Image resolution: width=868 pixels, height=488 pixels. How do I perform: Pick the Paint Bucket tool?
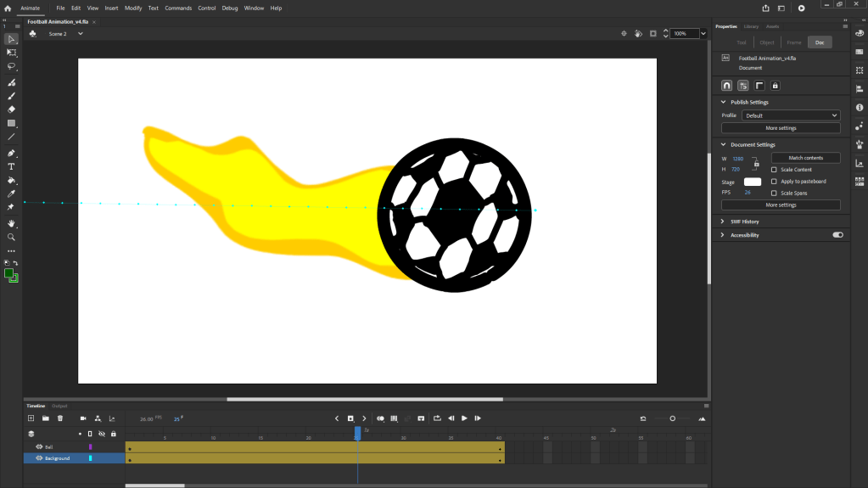12,180
